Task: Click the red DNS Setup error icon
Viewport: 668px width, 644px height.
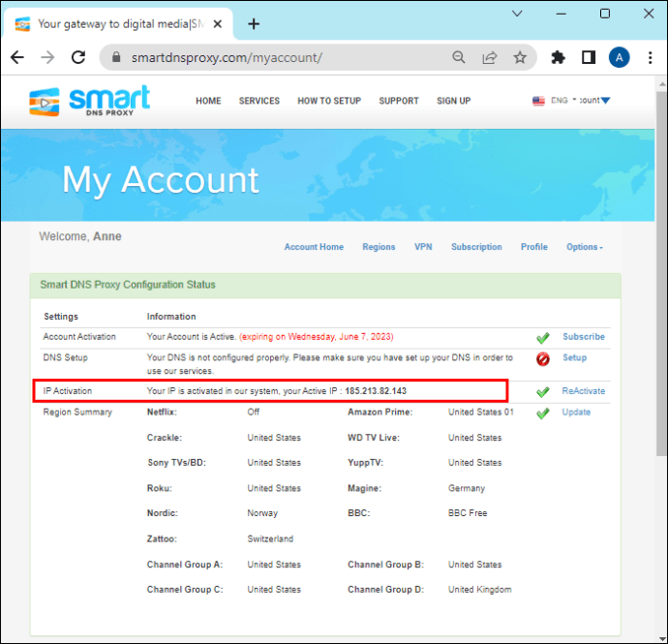Action: pos(543,359)
